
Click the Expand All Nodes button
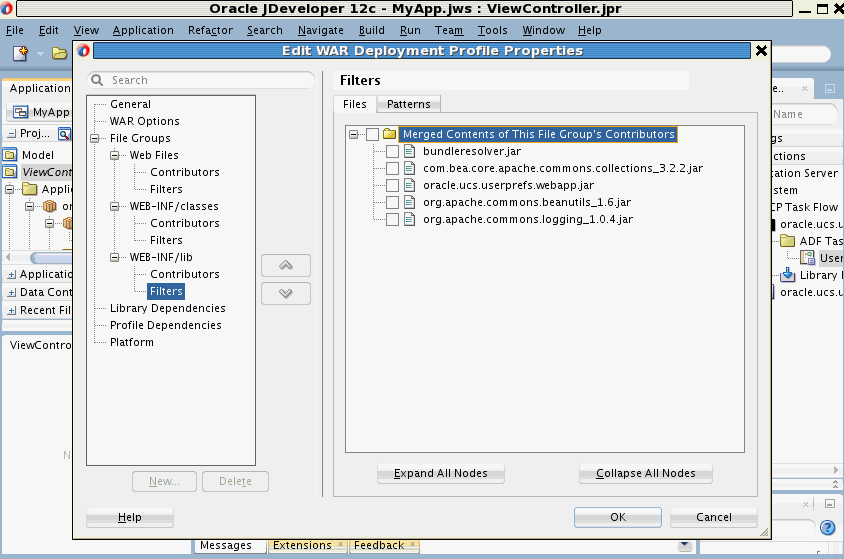pyautogui.click(x=441, y=473)
